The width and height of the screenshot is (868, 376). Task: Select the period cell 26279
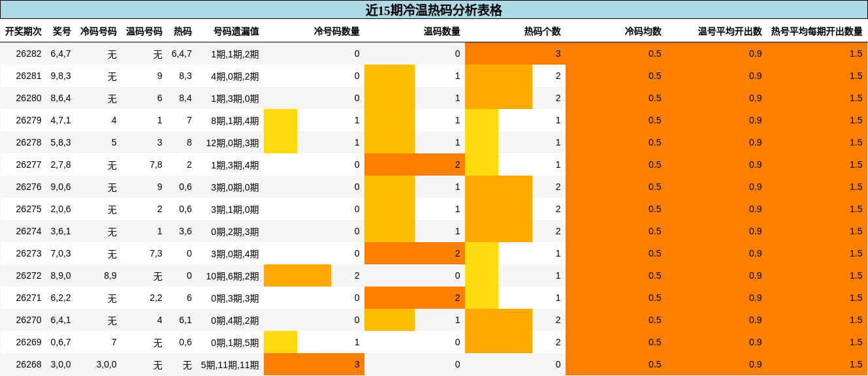(29, 120)
